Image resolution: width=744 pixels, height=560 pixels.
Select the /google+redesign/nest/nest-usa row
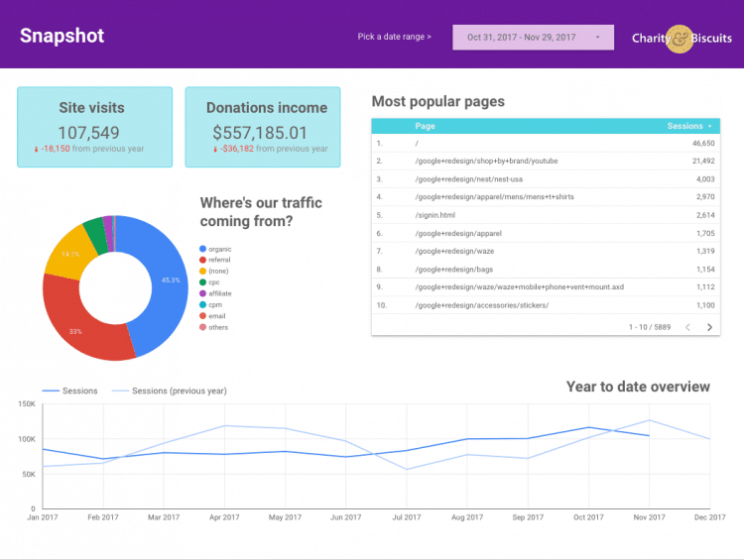546,179
